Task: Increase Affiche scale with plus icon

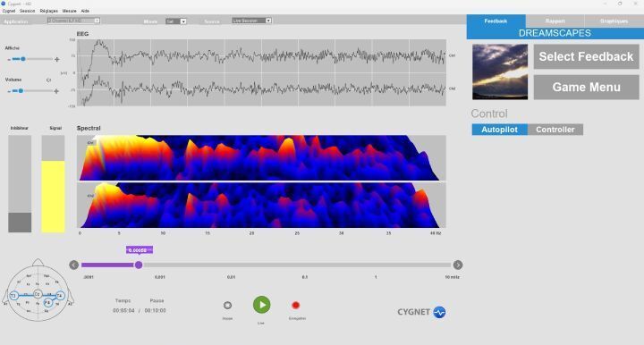Action: (56, 60)
